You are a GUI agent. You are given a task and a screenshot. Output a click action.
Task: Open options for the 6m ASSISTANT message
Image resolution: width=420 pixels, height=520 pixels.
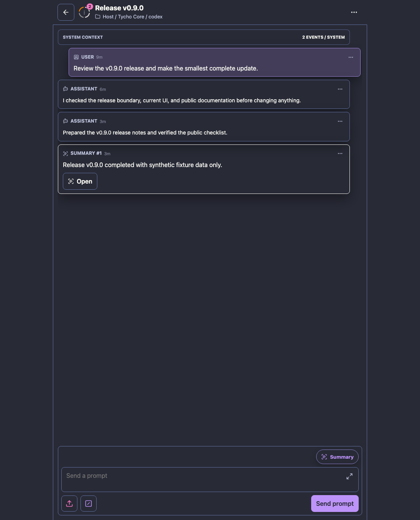[x=340, y=89]
